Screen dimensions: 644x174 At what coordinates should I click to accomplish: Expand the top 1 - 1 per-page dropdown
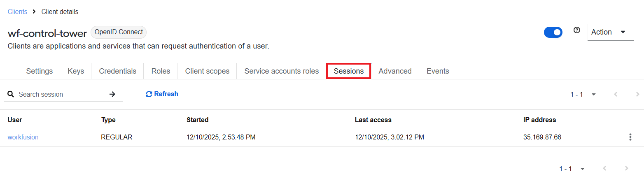583,94
